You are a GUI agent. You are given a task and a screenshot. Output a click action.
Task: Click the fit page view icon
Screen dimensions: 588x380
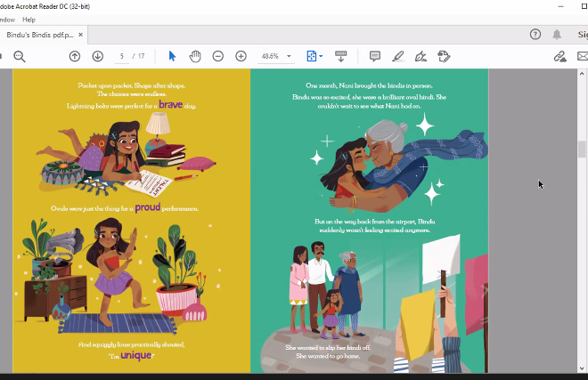[x=312, y=56]
